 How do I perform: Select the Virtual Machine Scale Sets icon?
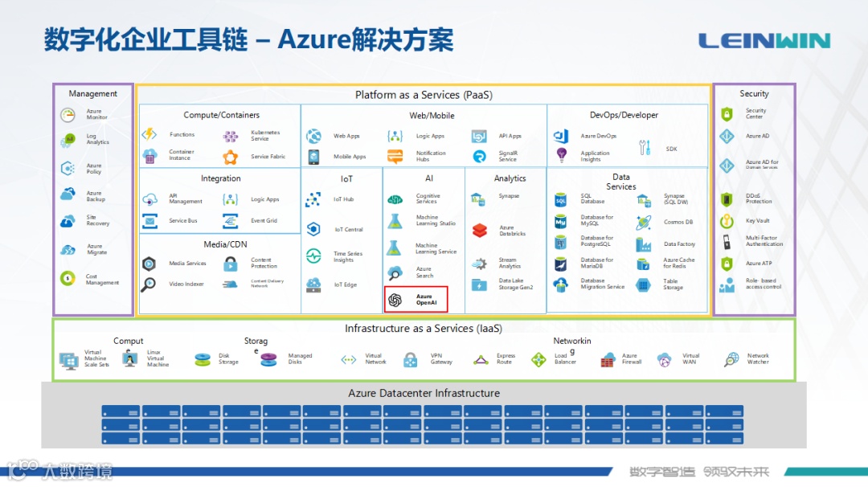(x=69, y=360)
